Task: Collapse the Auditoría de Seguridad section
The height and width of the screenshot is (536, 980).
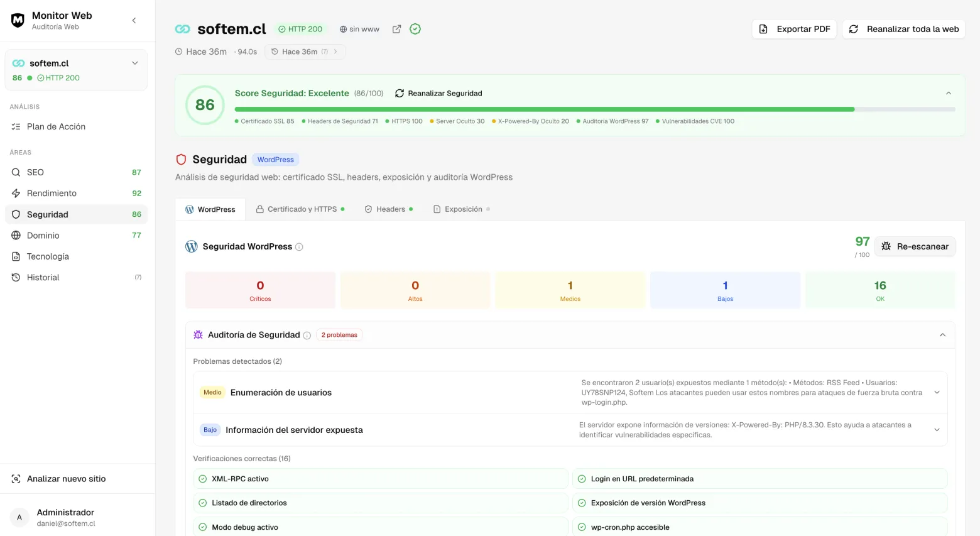Action: [942, 335]
